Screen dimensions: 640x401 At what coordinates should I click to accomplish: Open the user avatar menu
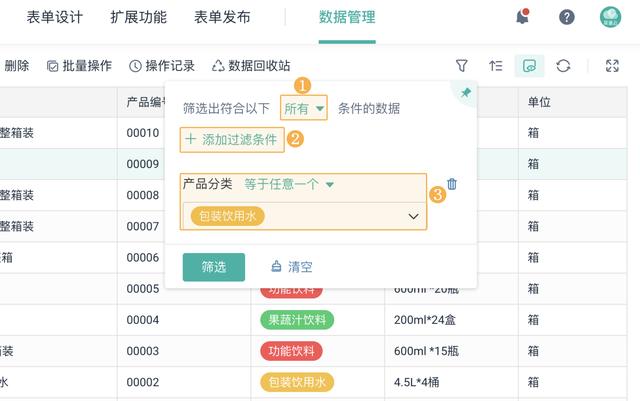tap(610, 17)
